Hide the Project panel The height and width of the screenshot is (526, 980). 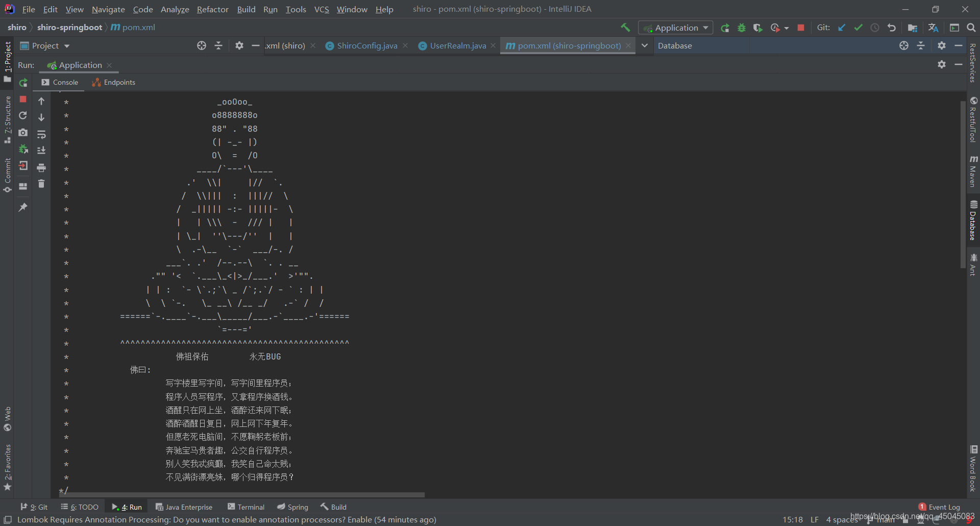click(x=256, y=45)
